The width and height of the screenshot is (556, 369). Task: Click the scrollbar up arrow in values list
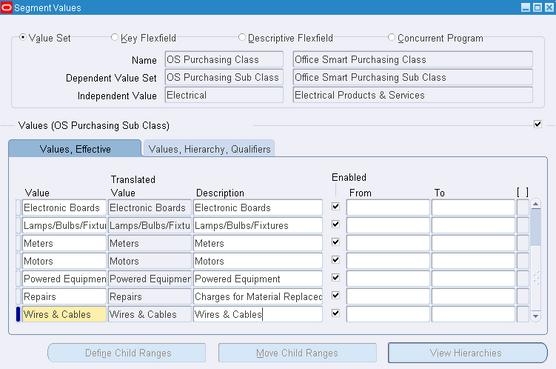click(535, 204)
